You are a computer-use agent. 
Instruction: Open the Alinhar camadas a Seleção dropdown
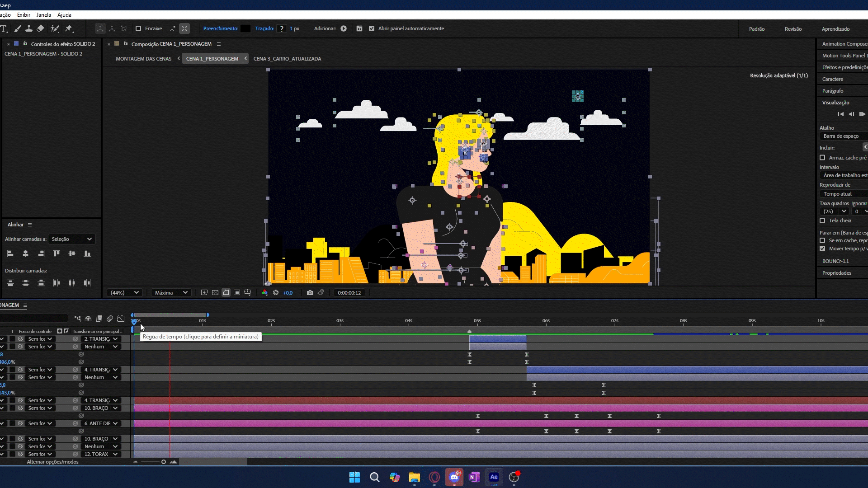(71, 239)
